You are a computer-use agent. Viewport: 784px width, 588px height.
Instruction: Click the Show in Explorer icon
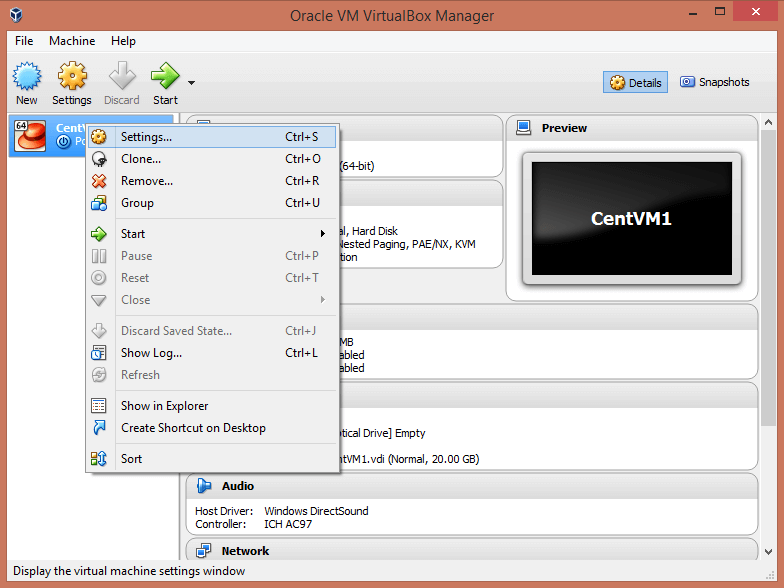99,406
